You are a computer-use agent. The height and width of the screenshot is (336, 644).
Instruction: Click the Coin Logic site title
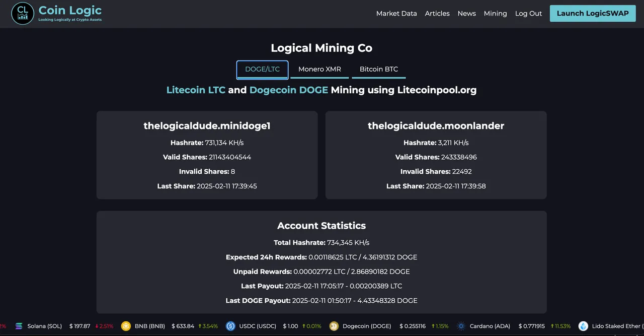click(70, 10)
